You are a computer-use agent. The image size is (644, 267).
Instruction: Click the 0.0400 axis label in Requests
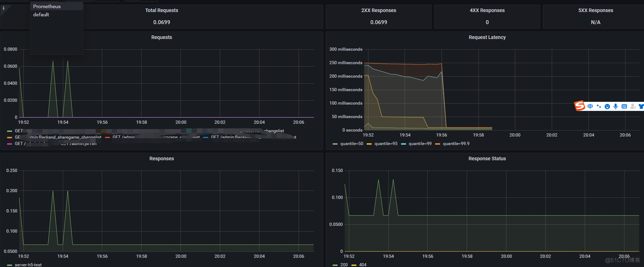[11, 83]
